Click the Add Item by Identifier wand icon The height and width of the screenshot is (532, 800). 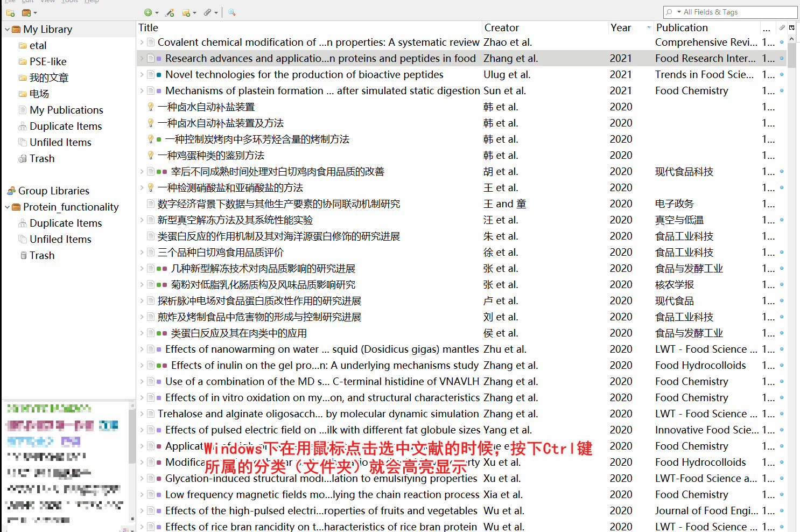(170, 12)
